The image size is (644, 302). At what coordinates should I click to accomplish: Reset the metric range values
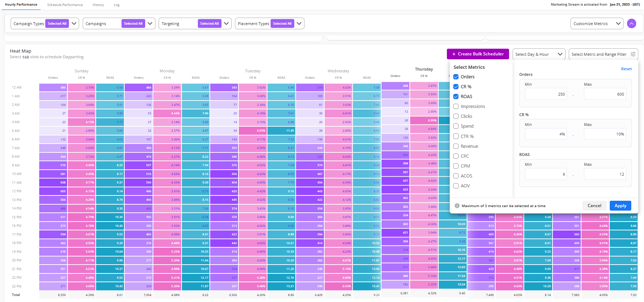(626, 69)
